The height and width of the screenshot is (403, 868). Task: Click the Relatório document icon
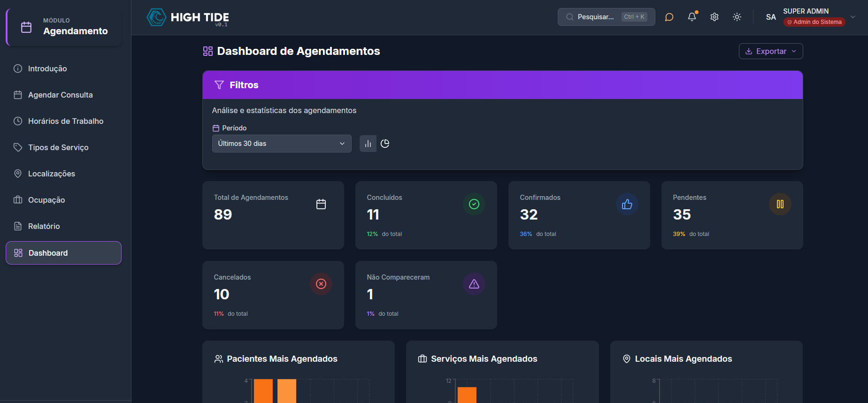[x=18, y=226]
